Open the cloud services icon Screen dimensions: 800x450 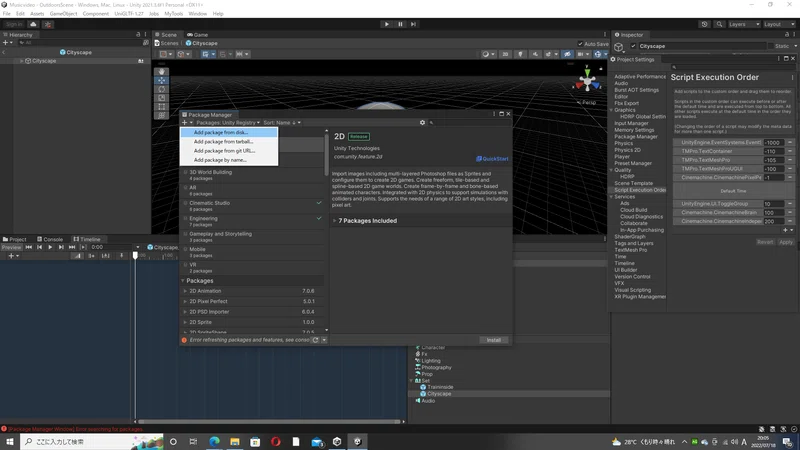(x=33, y=24)
